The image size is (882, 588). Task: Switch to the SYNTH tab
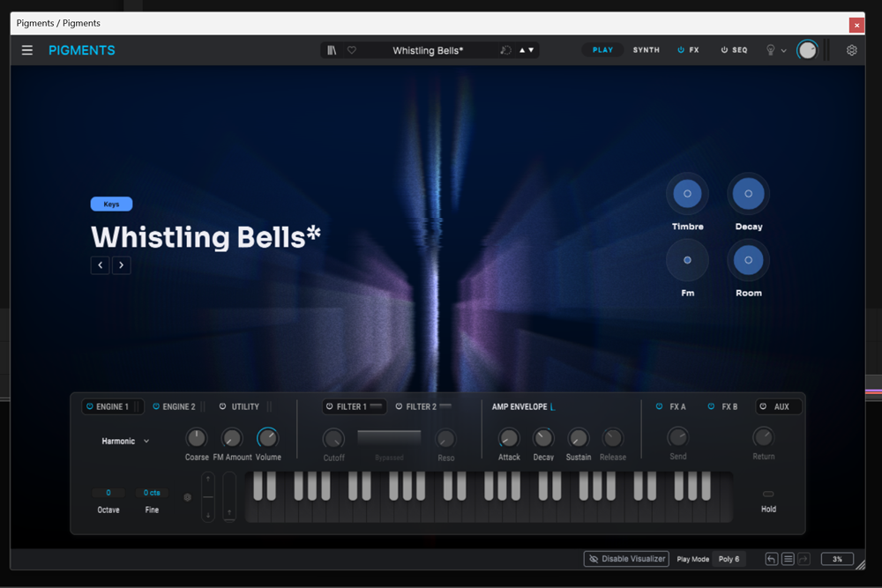tap(646, 50)
